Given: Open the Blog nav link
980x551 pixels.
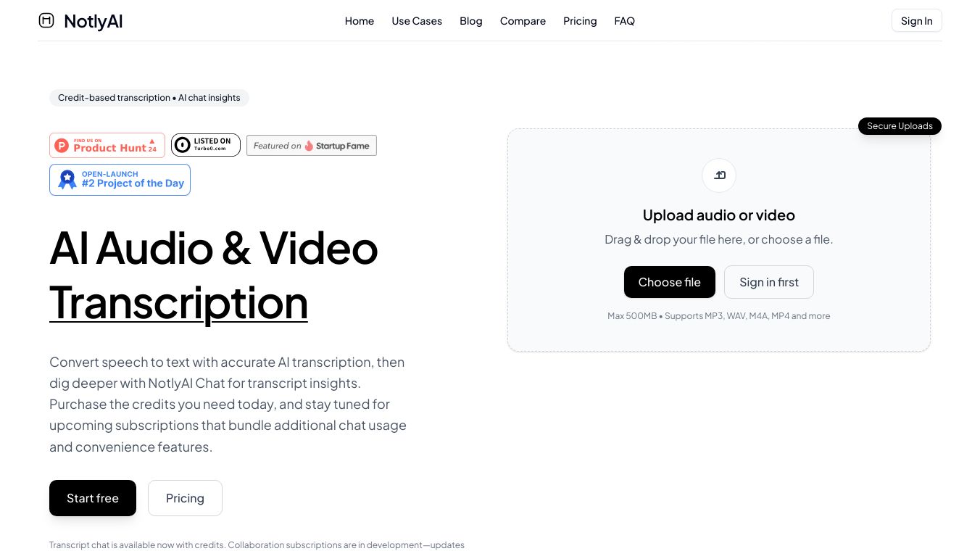Looking at the screenshot, I should 471,21.
